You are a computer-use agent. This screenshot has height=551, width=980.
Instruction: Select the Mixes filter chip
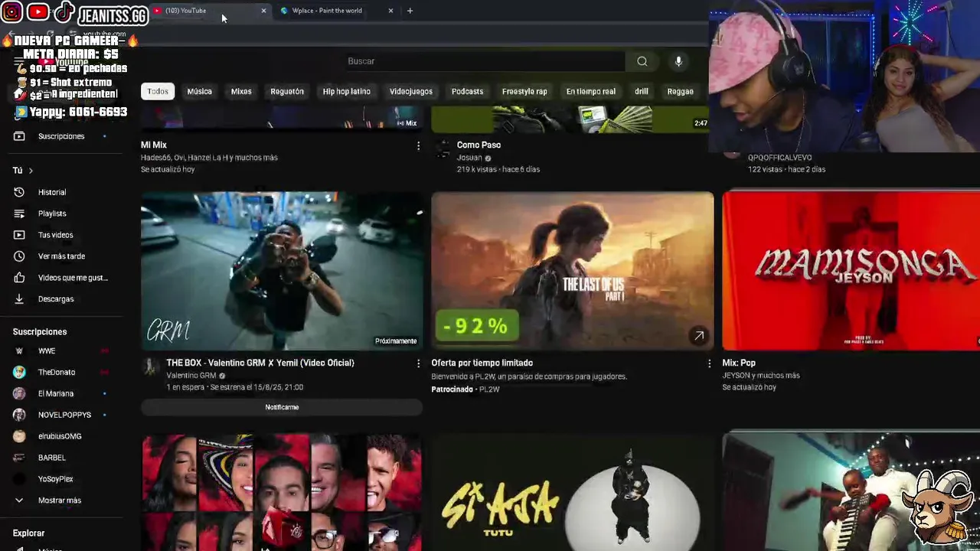[241, 91]
